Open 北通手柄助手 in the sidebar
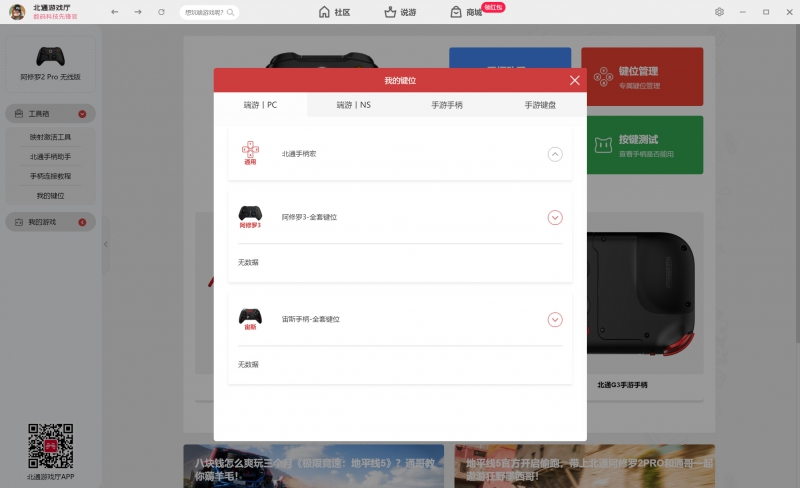Screen dimensions: 800x488 51,157
